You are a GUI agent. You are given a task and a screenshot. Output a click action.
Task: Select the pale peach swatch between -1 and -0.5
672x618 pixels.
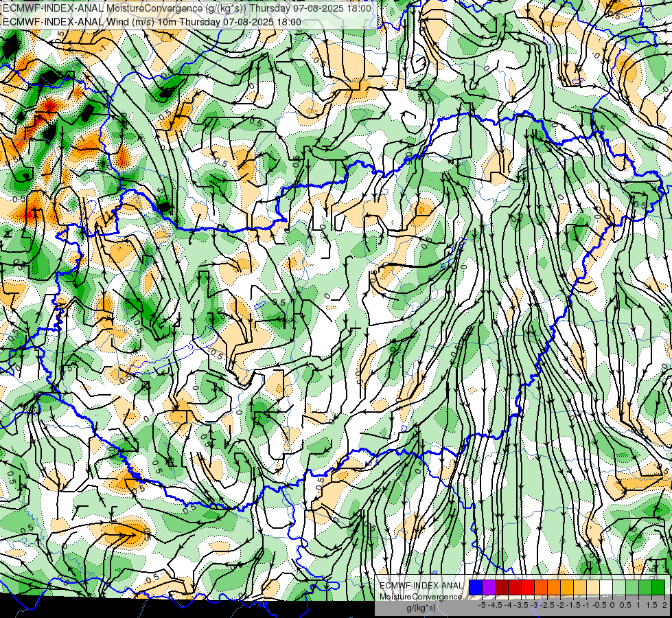[x=593, y=588]
